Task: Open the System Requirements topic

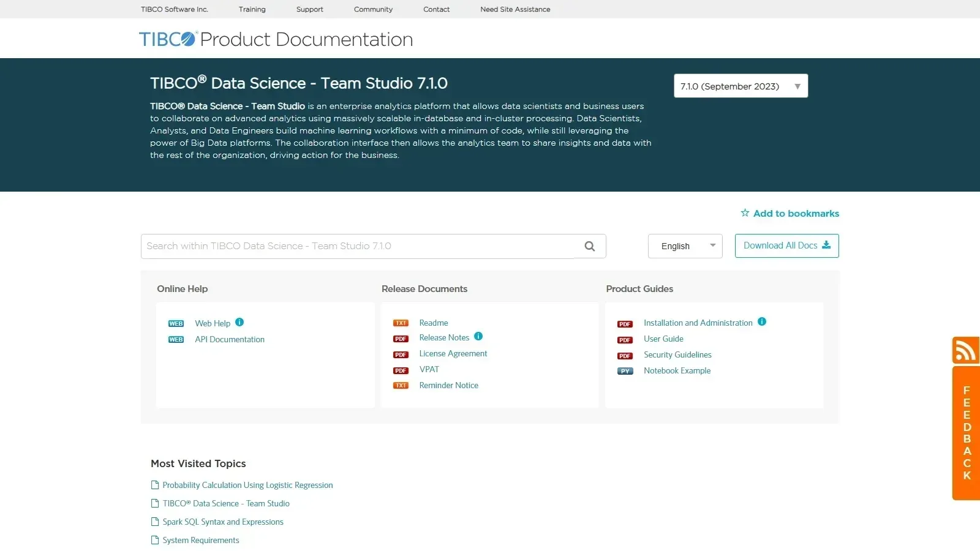Action: coord(201,540)
